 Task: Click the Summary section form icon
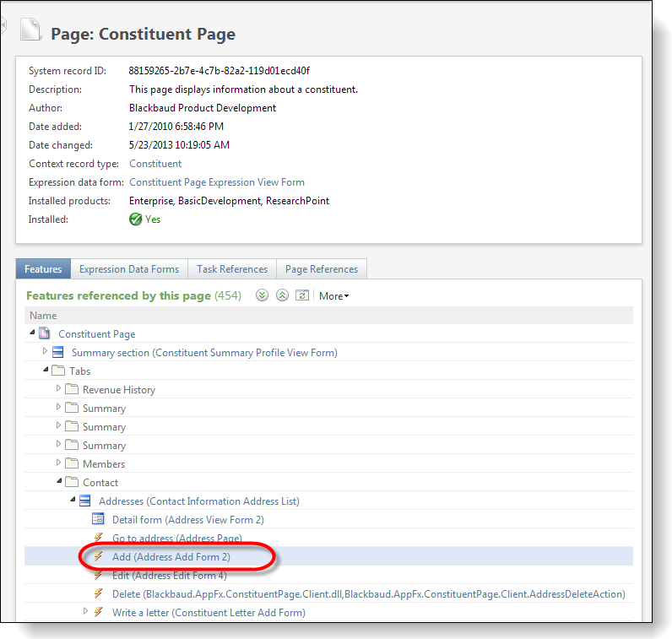[58, 352]
